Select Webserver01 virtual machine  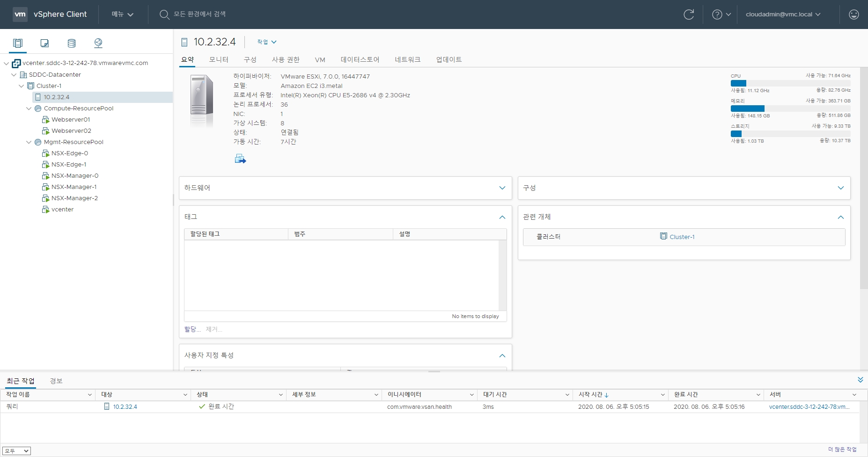[x=70, y=119]
